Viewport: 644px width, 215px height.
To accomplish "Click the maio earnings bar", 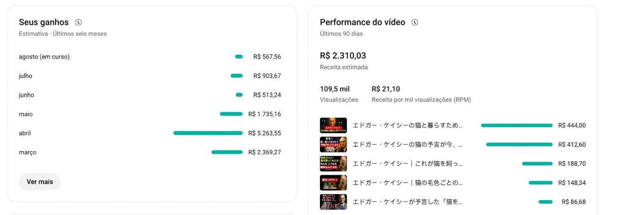I will click(231, 114).
